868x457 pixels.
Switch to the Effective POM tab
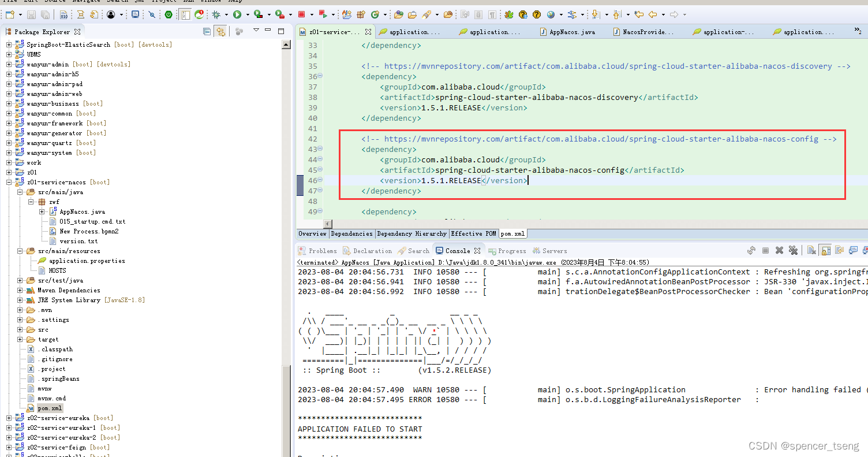473,233
